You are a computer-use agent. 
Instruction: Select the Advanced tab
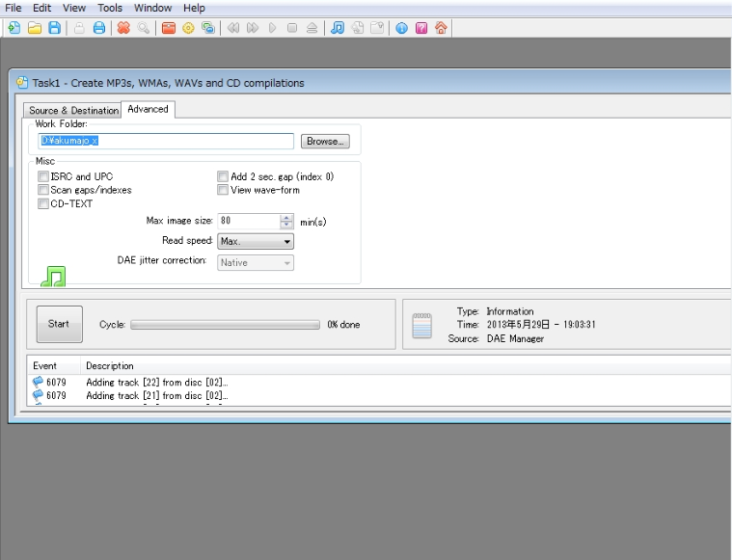pos(148,109)
